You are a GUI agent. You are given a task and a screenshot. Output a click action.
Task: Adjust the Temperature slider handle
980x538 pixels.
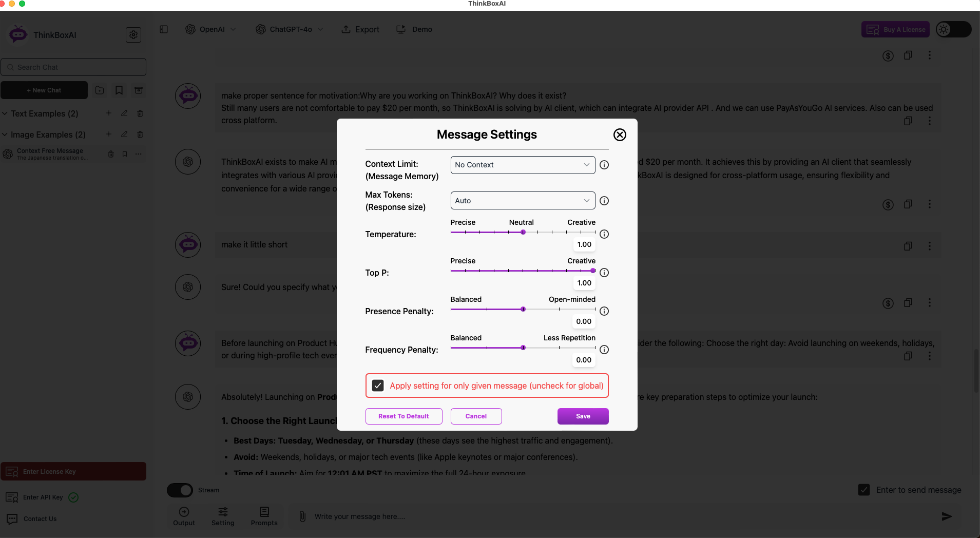point(523,232)
